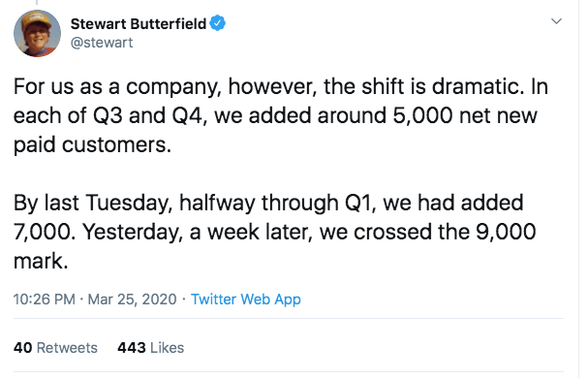Expand the tweet options chevron menu
The height and width of the screenshot is (379, 588).
(x=556, y=21)
